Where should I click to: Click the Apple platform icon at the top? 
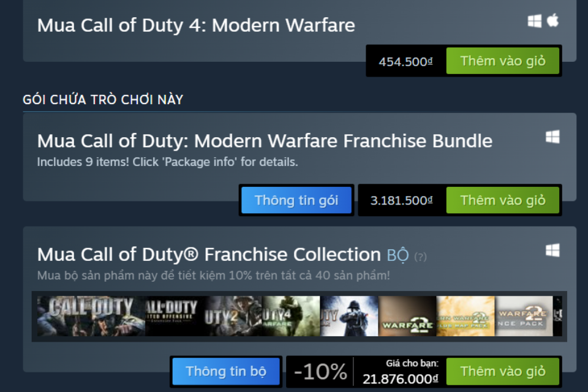coord(553,19)
